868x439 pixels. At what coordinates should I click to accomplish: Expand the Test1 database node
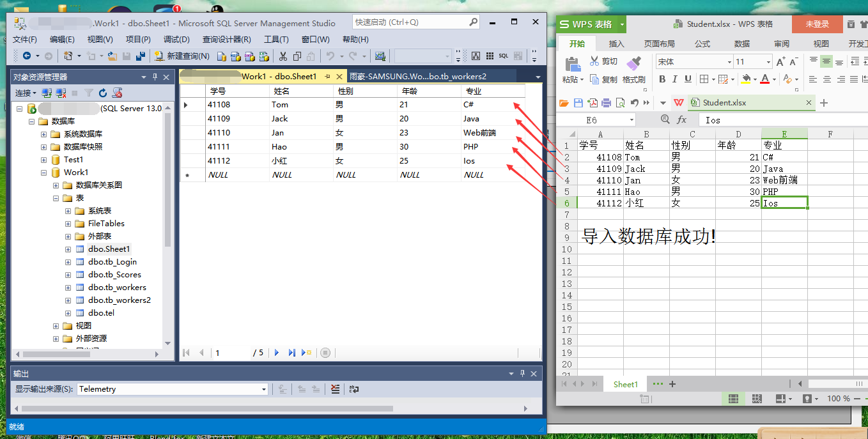coord(44,160)
